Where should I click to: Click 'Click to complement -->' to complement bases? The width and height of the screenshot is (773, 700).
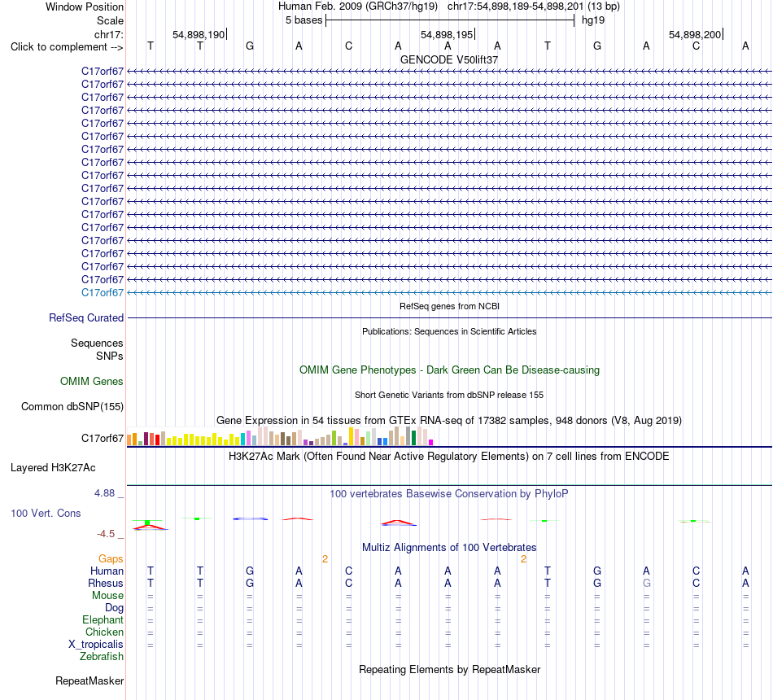click(x=67, y=47)
